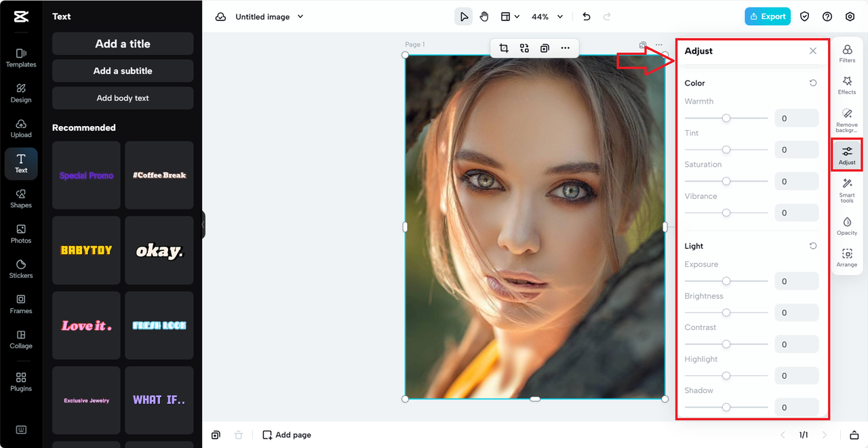Click the Brightness slider handle

[726, 312]
